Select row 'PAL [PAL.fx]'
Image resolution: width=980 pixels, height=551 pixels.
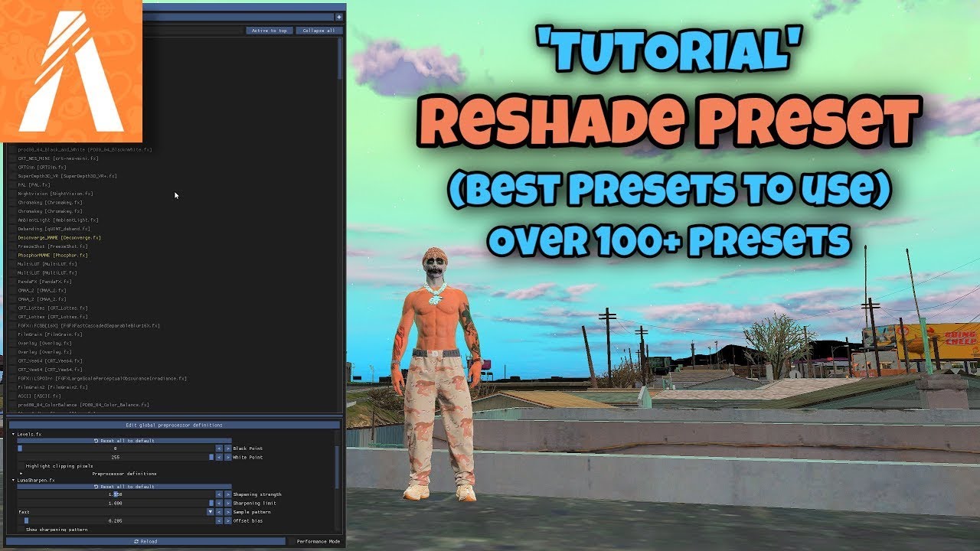(34, 184)
